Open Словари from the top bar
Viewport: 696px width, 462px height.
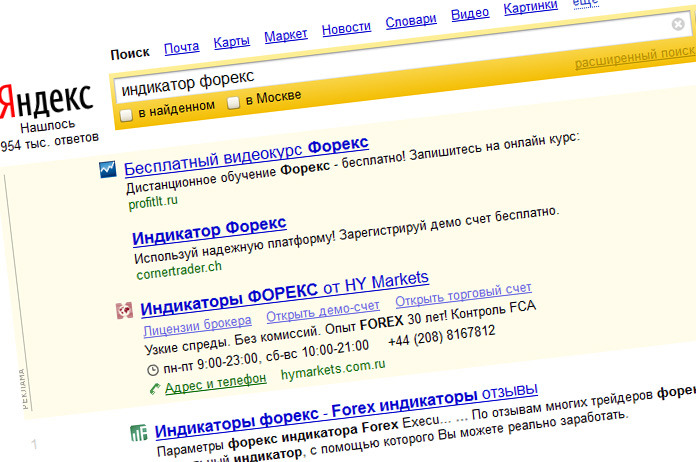[411, 21]
